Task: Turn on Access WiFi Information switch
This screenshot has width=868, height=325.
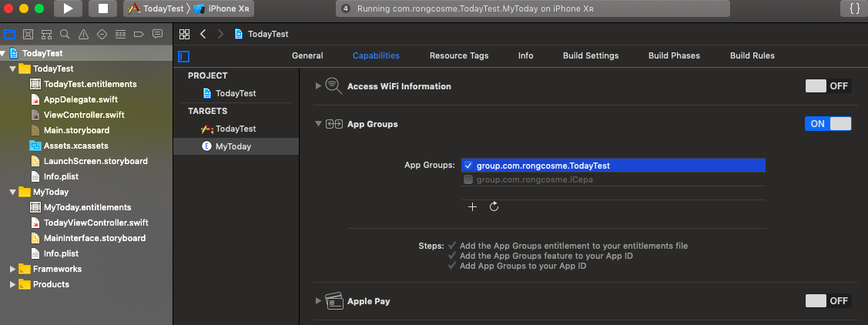Action: tap(828, 86)
